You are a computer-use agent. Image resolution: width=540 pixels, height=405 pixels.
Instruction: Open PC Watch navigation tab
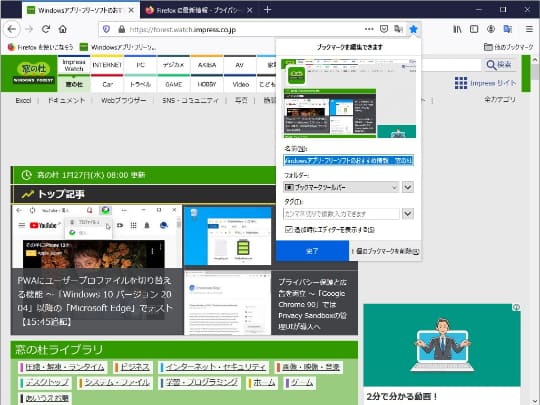click(141, 65)
